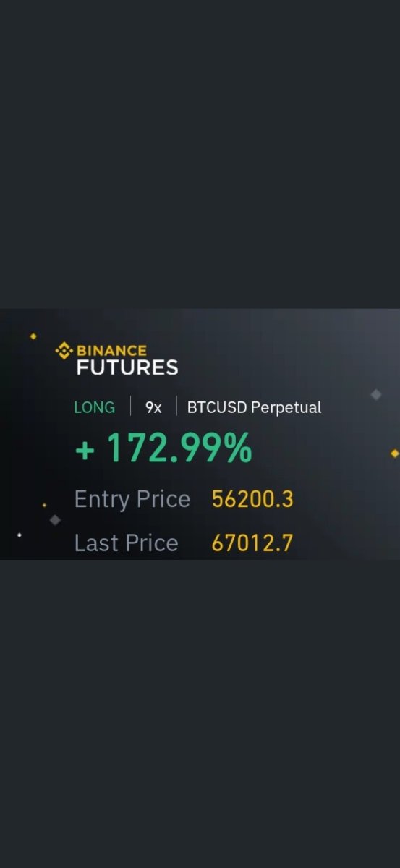
Task: Click the gray diamond left of Last Price
Action: (55, 519)
